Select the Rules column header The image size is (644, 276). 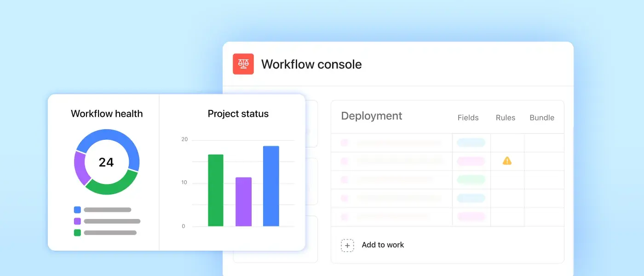pos(506,118)
